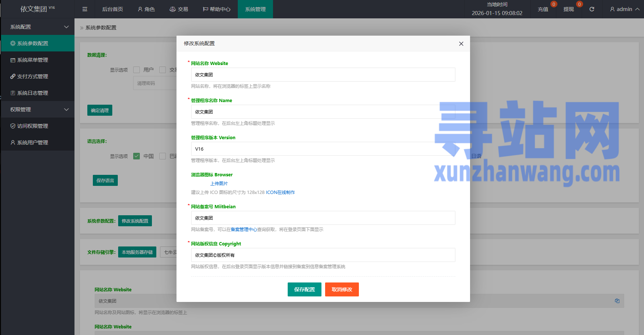Close the 修改系统配置 dialog

[x=461, y=44]
